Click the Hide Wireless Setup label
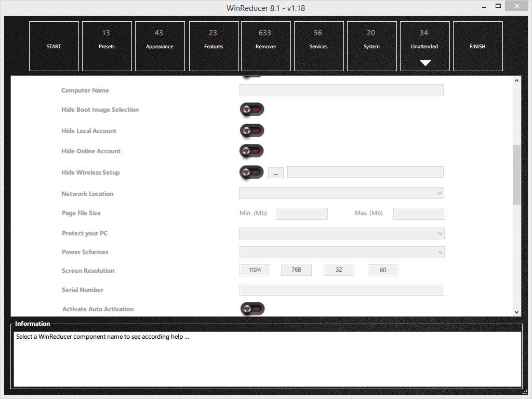The image size is (532, 399). click(x=90, y=172)
